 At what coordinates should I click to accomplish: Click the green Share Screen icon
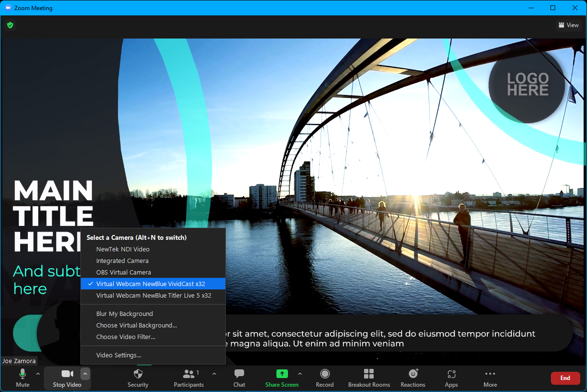point(282,374)
